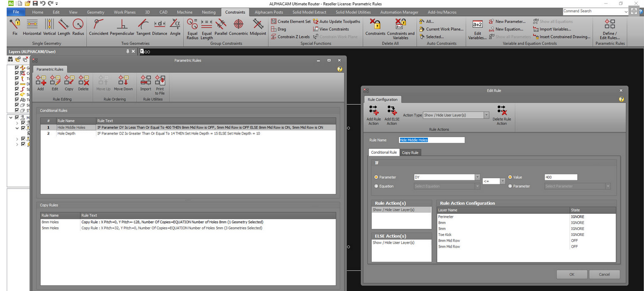Viewport: 644px width, 291px height.
Task: Open the Action Type dropdown
Action: [486, 115]
